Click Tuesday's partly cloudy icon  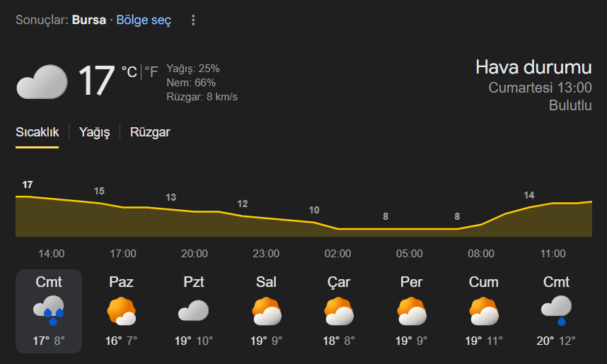pyautogui.click(x=267, y=311)
